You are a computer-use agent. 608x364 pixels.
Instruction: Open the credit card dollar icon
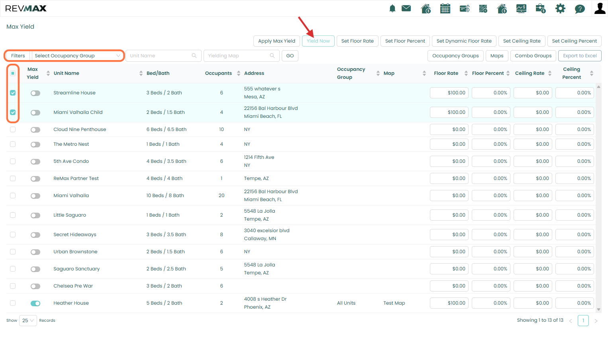465,8
